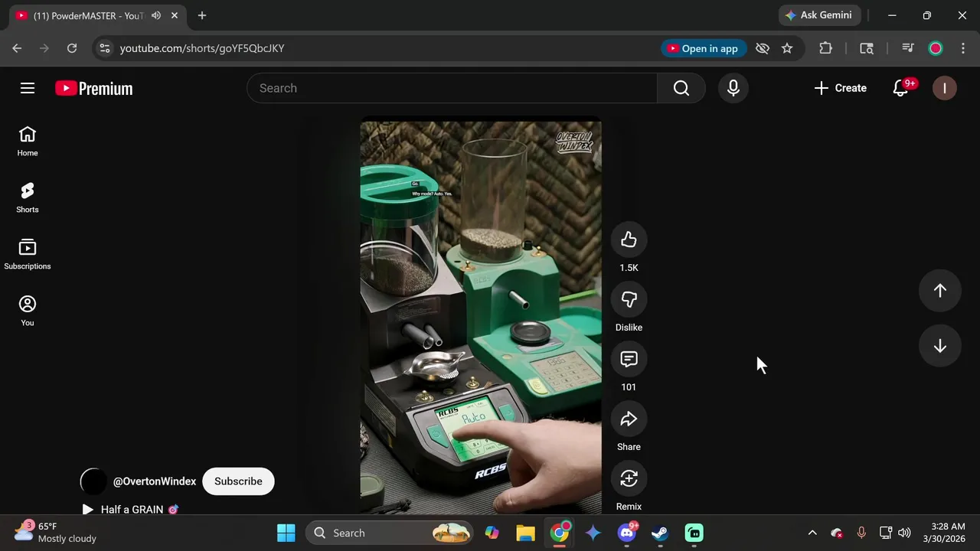Screen dimensions: 980x551
Task: Open the YouTube guide hamburger menu
Action: 28,88
